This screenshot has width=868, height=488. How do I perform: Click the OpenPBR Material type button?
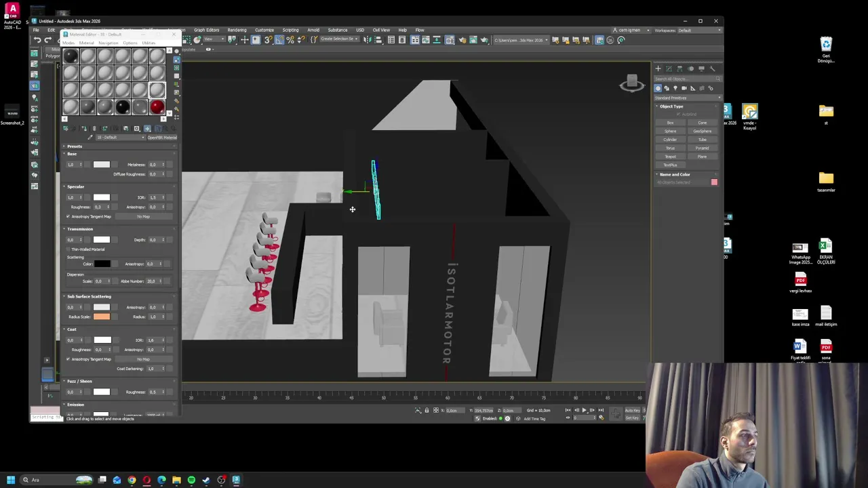pos(162,138)
